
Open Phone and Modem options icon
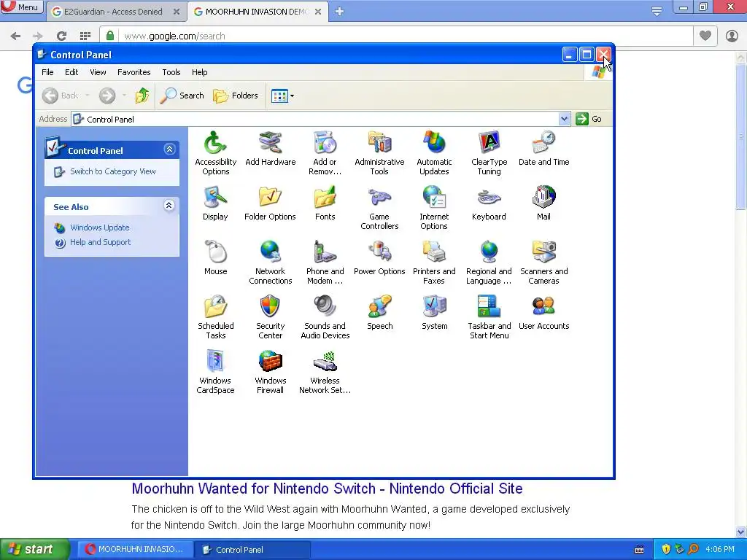[x=325, y=262]
